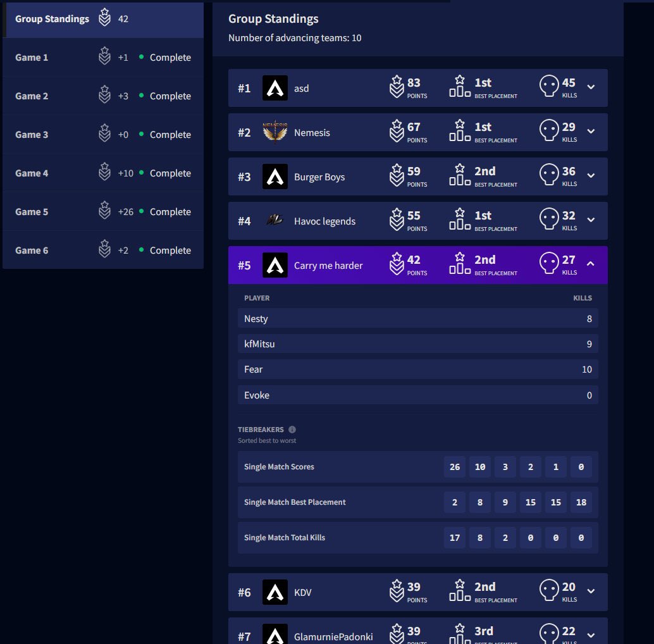This screenshot has width=654, height=644.
Task: Select the Fear player row
Action: click(418, 369)
